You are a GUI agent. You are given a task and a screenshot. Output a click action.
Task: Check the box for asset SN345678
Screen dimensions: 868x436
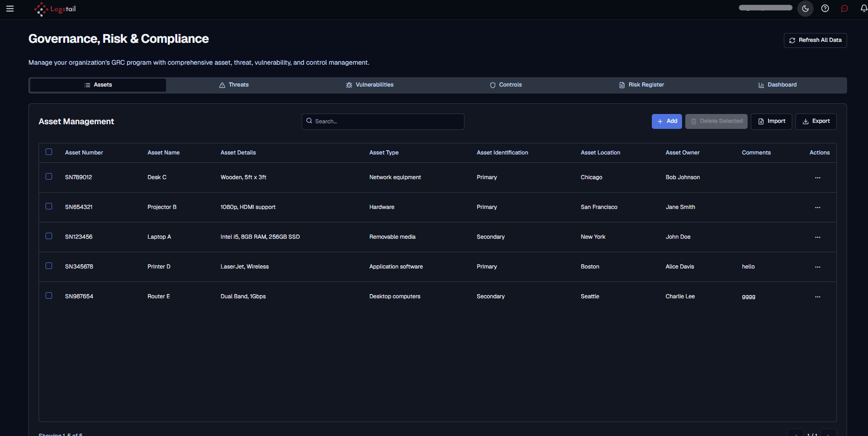tap(49, 266)
